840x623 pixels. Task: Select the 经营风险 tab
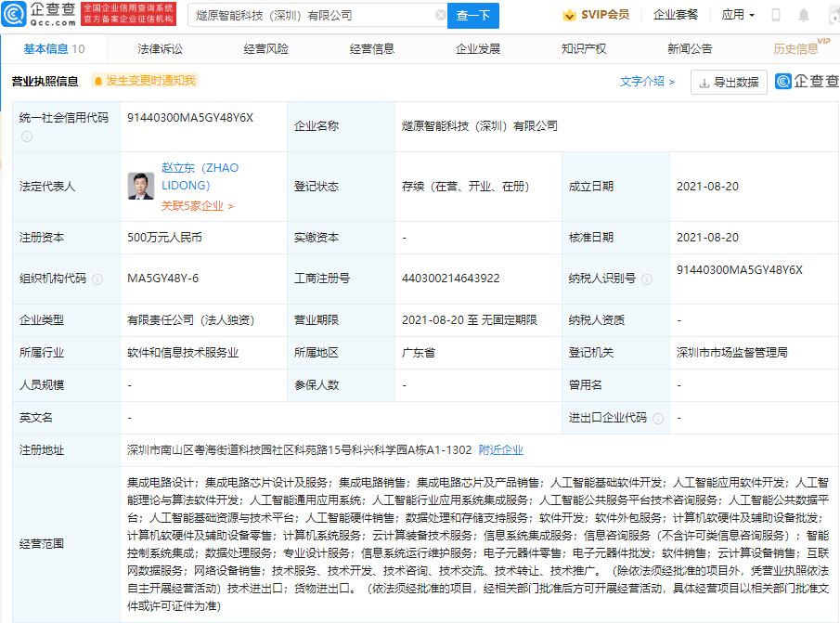(x=265, y=49)
